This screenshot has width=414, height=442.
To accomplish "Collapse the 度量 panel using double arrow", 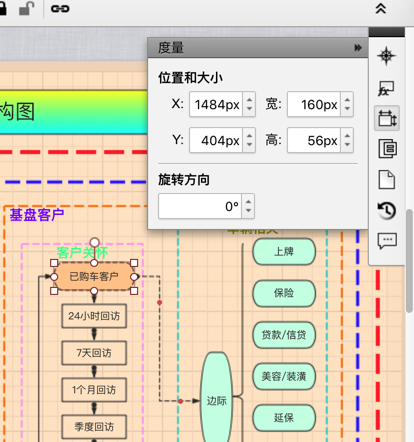I will 358,48.
